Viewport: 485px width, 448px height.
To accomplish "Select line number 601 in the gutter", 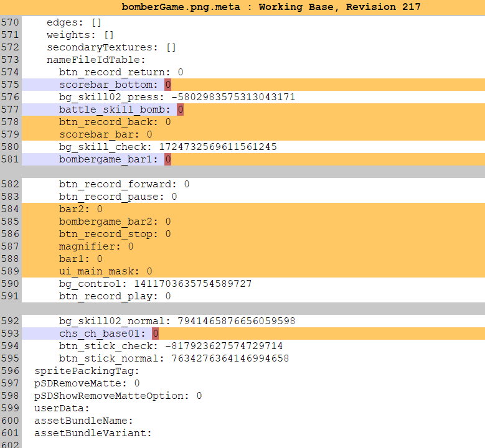I will click(10, 433).
